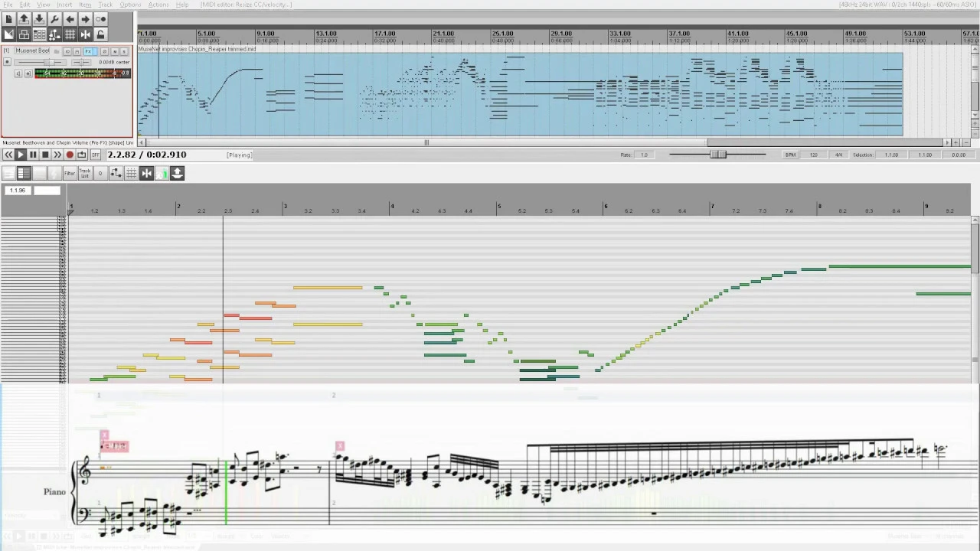Click the track pan slider

click(x=81, y=62)
